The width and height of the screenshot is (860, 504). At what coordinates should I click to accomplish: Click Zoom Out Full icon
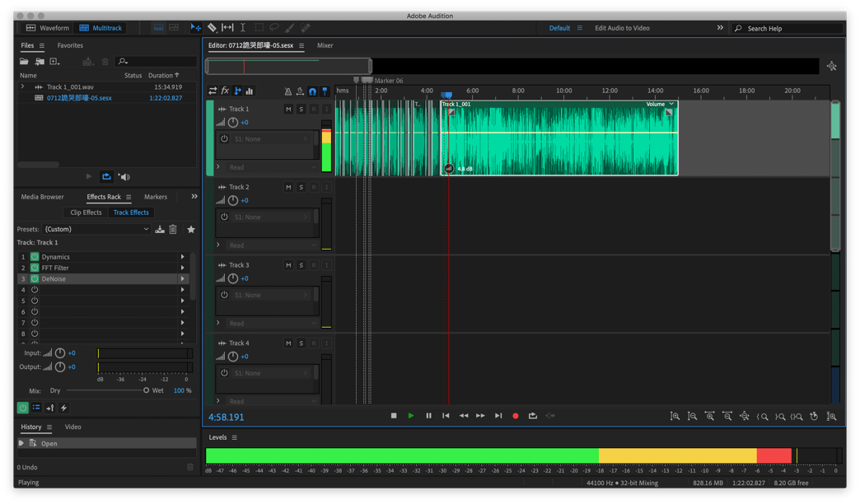[x=745, y=416]
